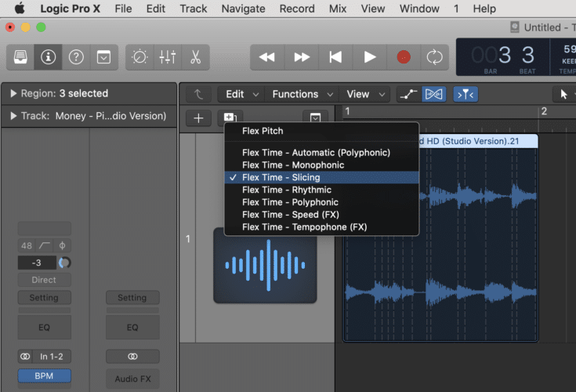Viewport: 576px width, 392px height.
Task: Expand the Region inspector triangle
Action: (x=13, y=93)
